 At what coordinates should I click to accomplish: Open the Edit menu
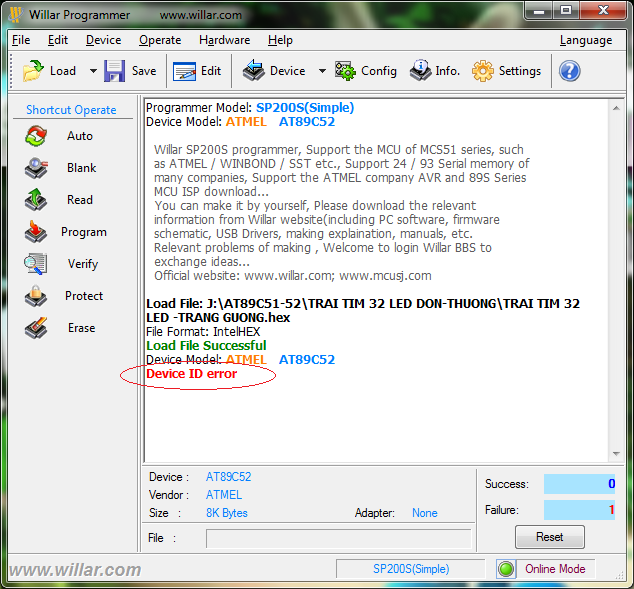[58, 40]
